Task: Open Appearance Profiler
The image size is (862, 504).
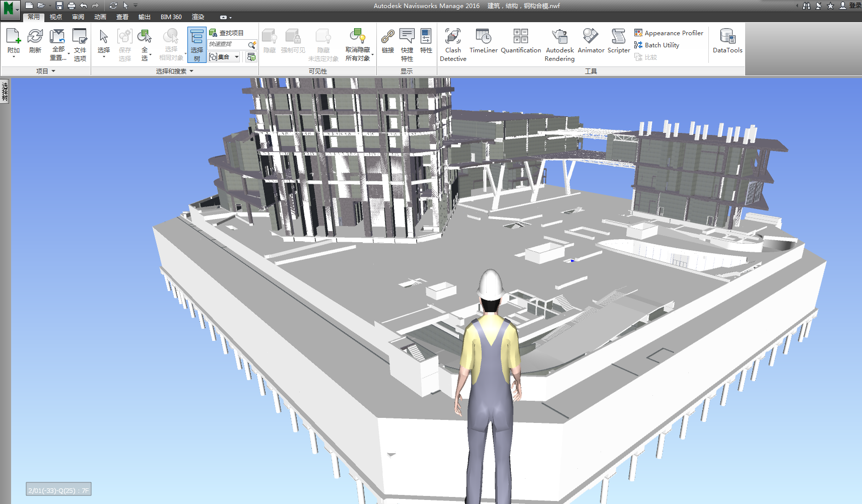Action: point(669,33)
